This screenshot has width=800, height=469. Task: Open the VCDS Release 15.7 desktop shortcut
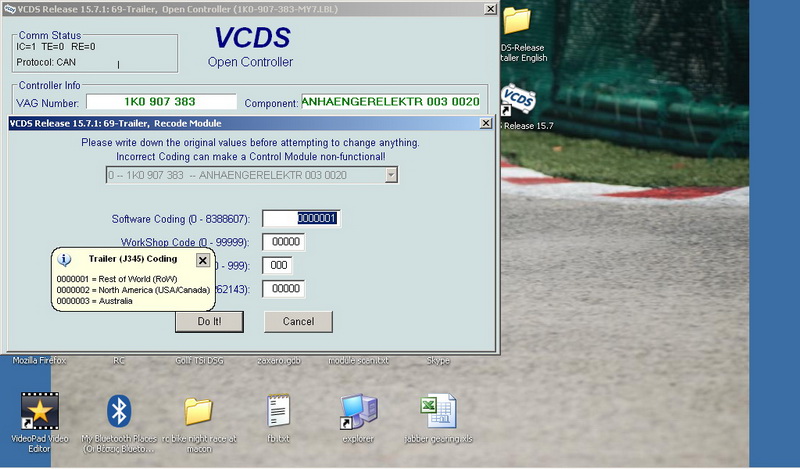518,100
